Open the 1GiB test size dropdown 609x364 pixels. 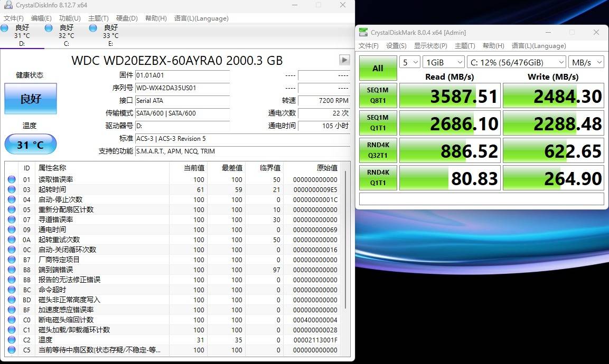pyautogui.click(x=444, y=62)
